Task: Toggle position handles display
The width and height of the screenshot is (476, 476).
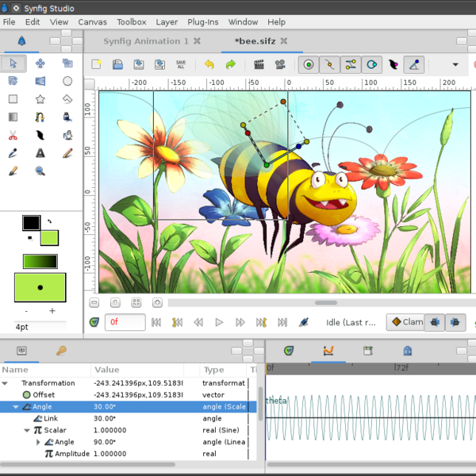Action: (x=309, y=64)
